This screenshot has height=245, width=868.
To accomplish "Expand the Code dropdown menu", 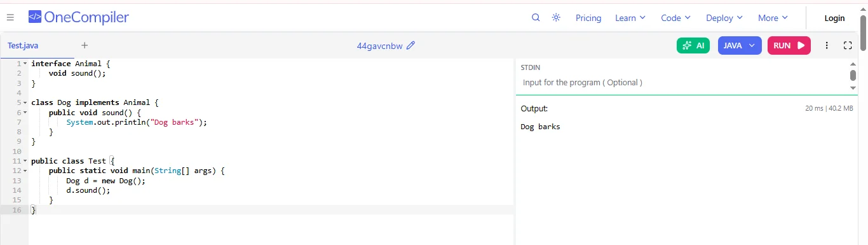I will click(x=675, y=18).
